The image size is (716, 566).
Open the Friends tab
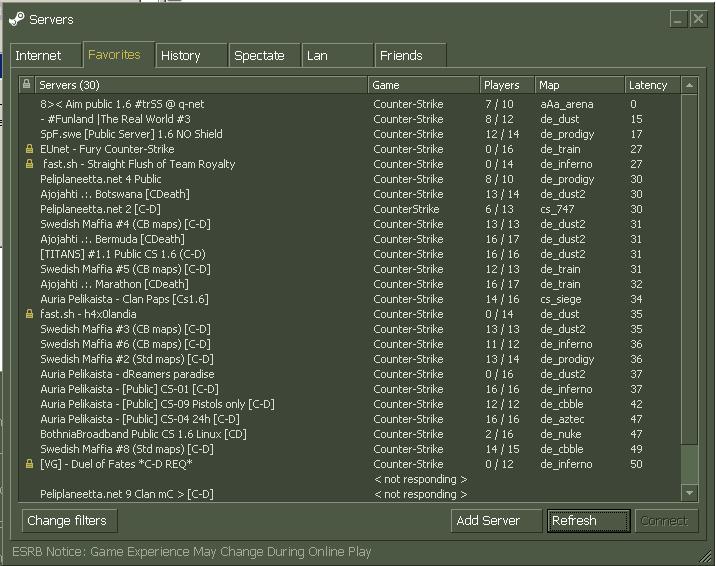point(410,56)
